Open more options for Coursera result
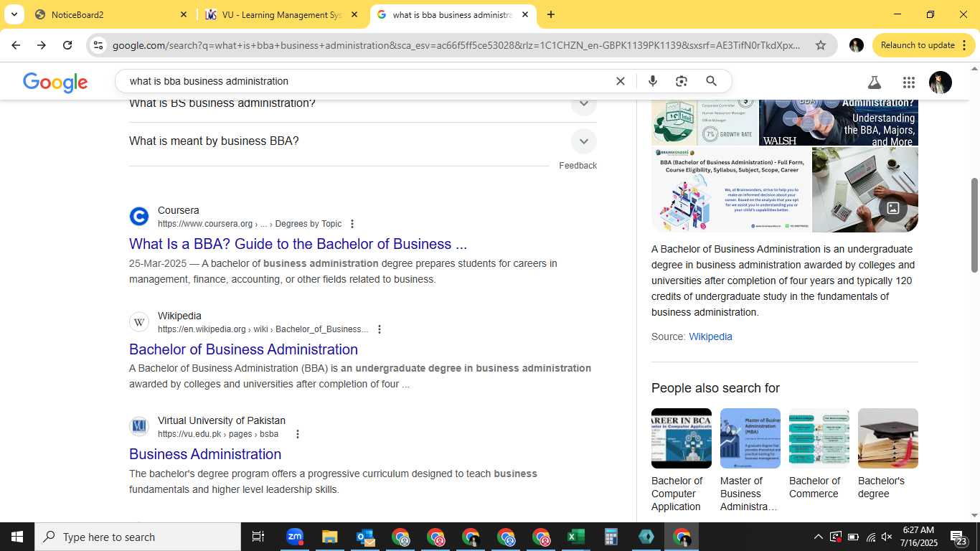The height and width of the screenshot is (551, 980). [352, 224]
